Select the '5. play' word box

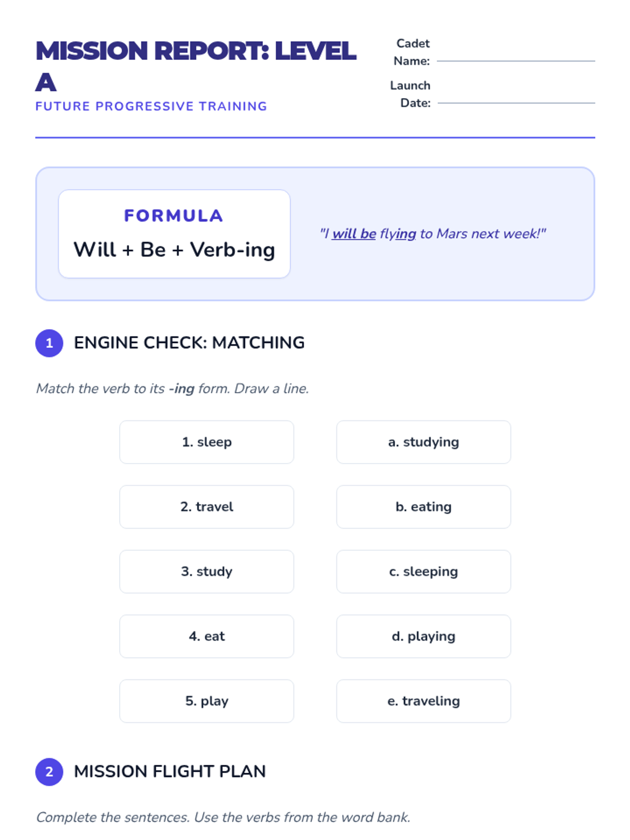click(x=206, y=701)
